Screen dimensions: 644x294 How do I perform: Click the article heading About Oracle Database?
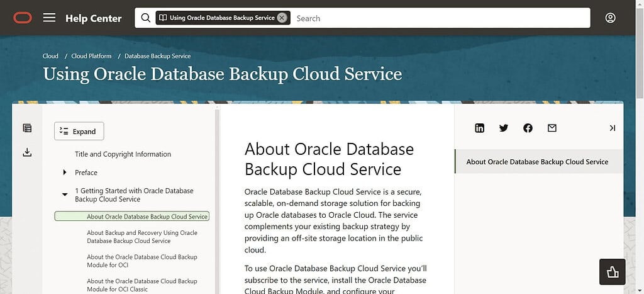[x=329, y=159]
